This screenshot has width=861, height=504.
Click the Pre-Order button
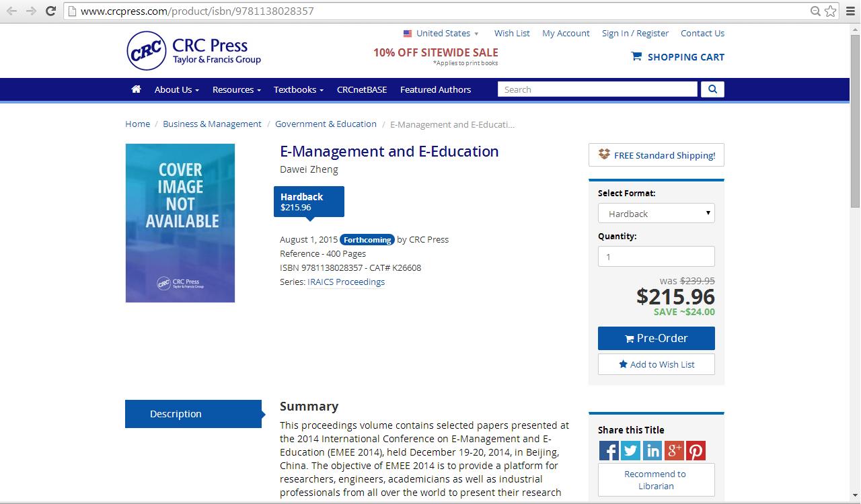pos(656,339)
